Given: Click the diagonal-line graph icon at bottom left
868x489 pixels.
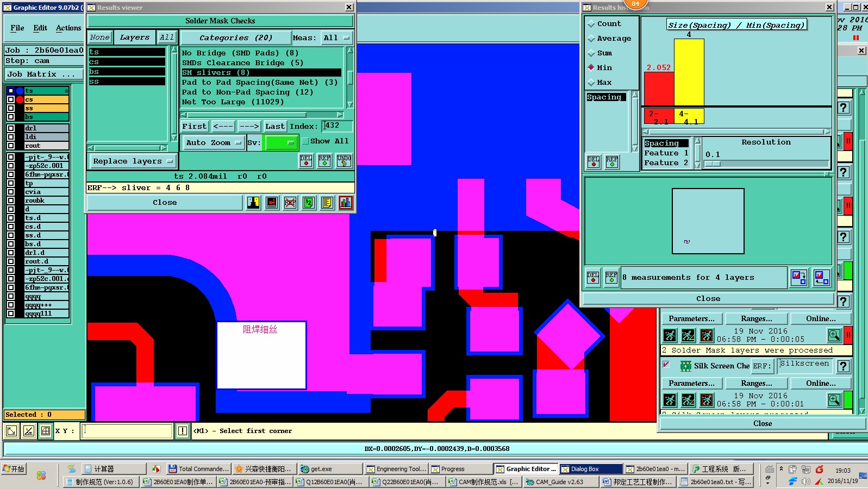Looking at the screenshot, I should coord(28,431).
